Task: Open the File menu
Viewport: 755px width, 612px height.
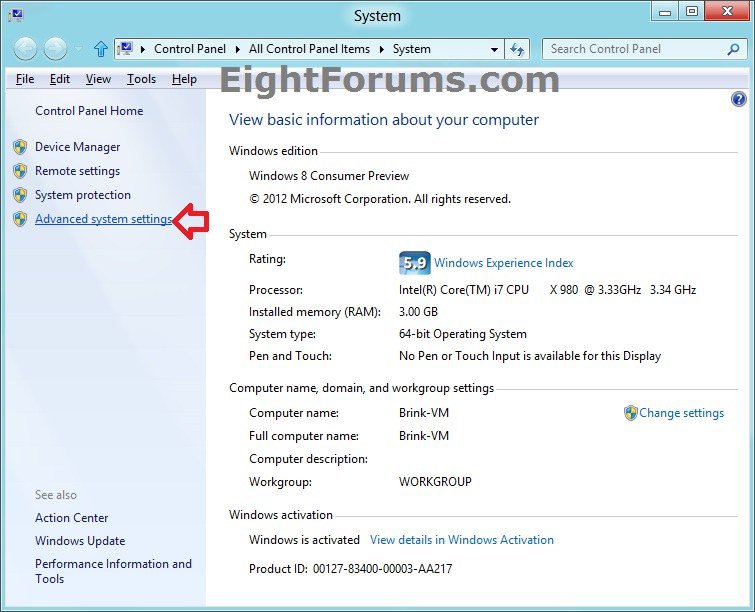Action: pos(25,79)
